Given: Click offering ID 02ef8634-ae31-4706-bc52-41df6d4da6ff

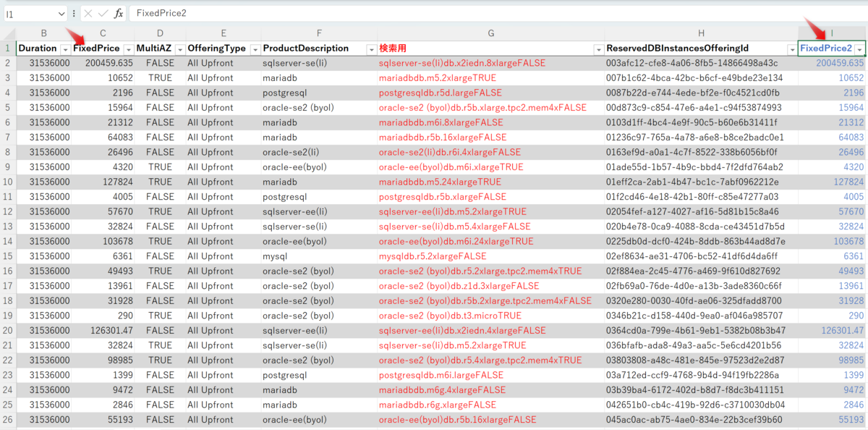Looking at the screenshot, I should click(x=701, y=256).
